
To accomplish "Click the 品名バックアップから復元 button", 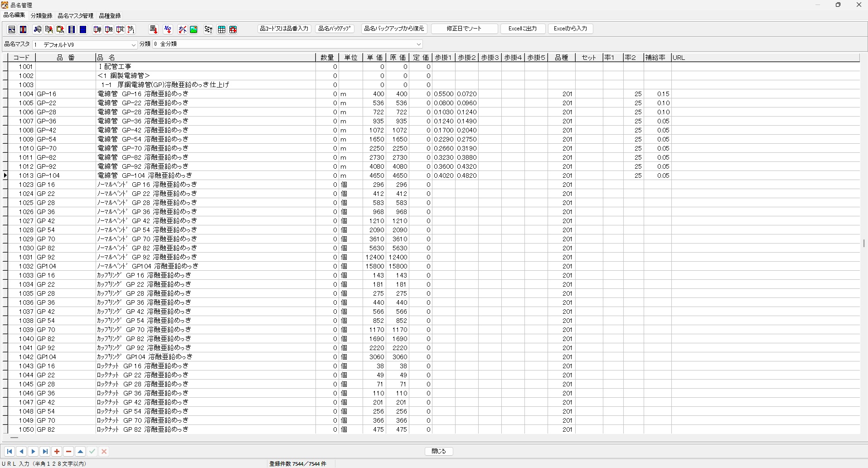I will pos(394,29).
